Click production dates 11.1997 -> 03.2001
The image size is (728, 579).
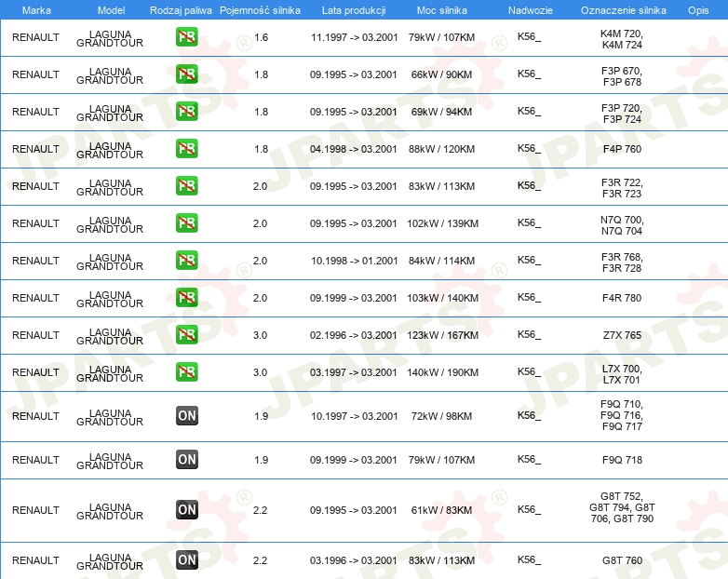click(355, 37)
